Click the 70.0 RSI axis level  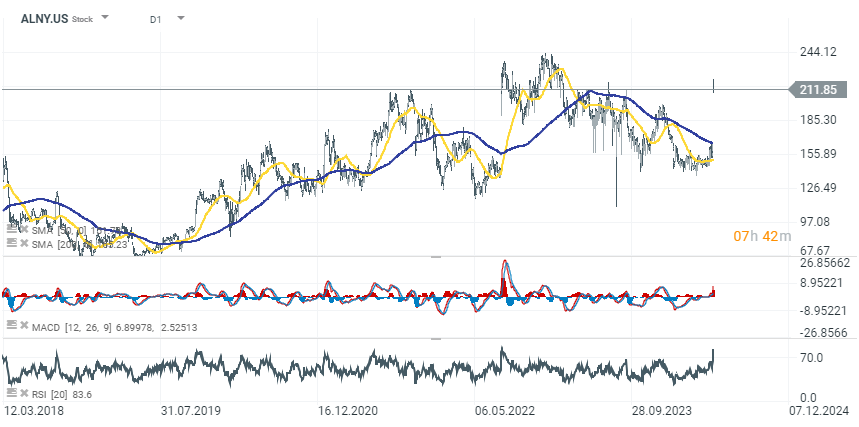(x=811, y=358)
